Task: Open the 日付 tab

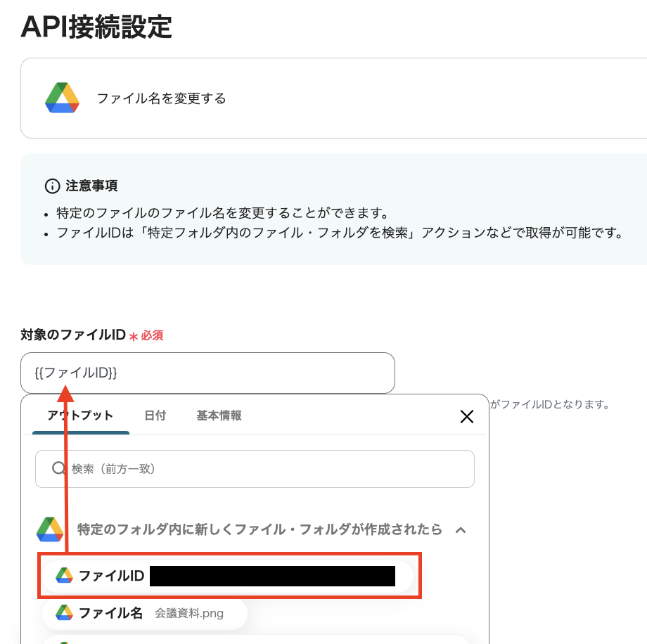Action: (x=155, y=416)
